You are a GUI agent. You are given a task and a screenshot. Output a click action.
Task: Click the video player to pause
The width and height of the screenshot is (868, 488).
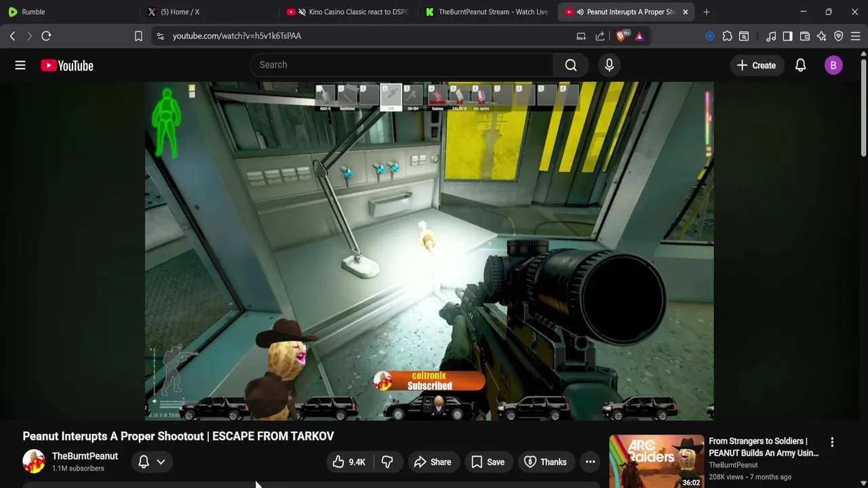tap(429, 251)
